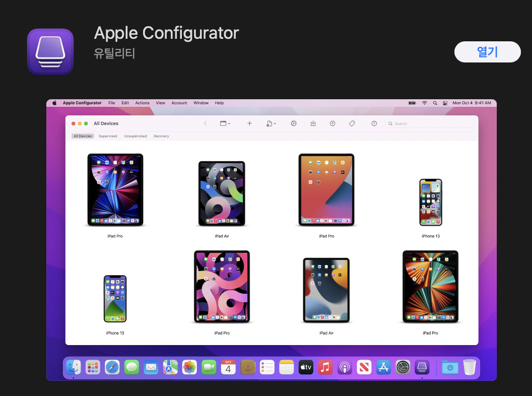The width and height of the screenshot is (532, 396).
Task: Open the Apple menu in the menu bar
Action: point(54,103)
